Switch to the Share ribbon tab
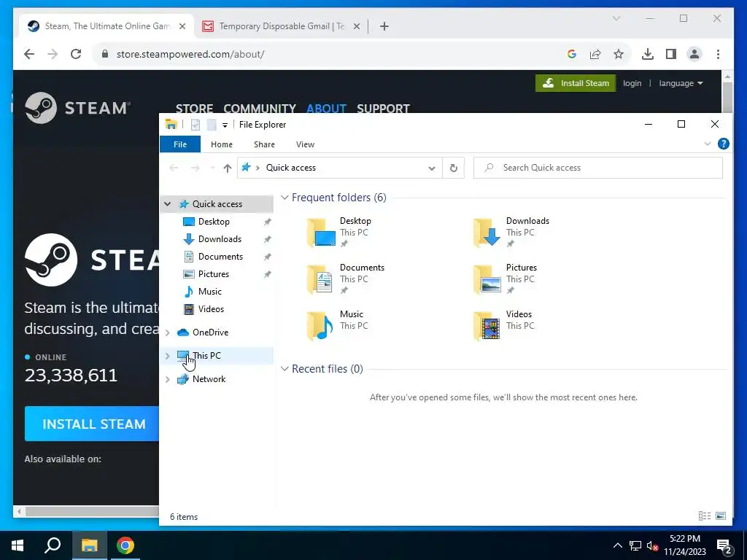 (x=264, y=144)
